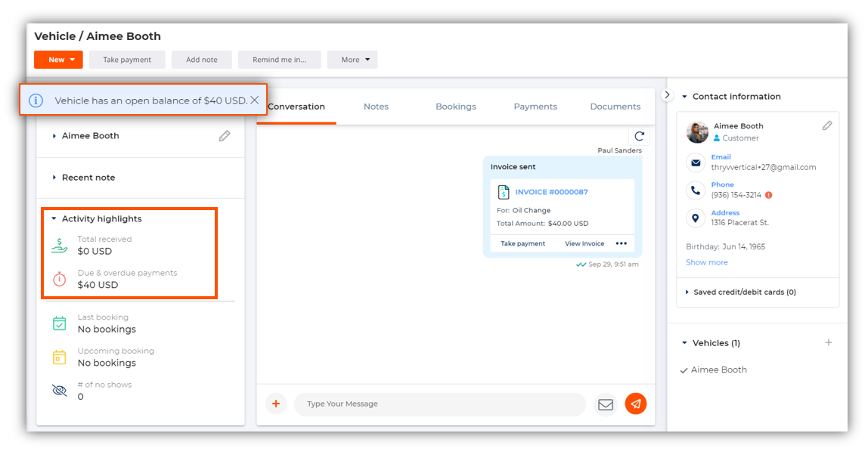
Task: Click the orange send message paper plane icon
Action: point(636,404)
